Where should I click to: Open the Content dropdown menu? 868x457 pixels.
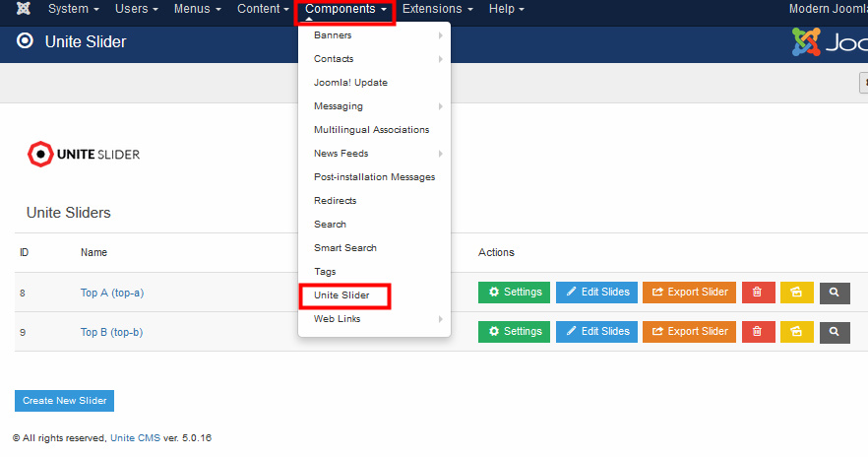click(263, 9)
